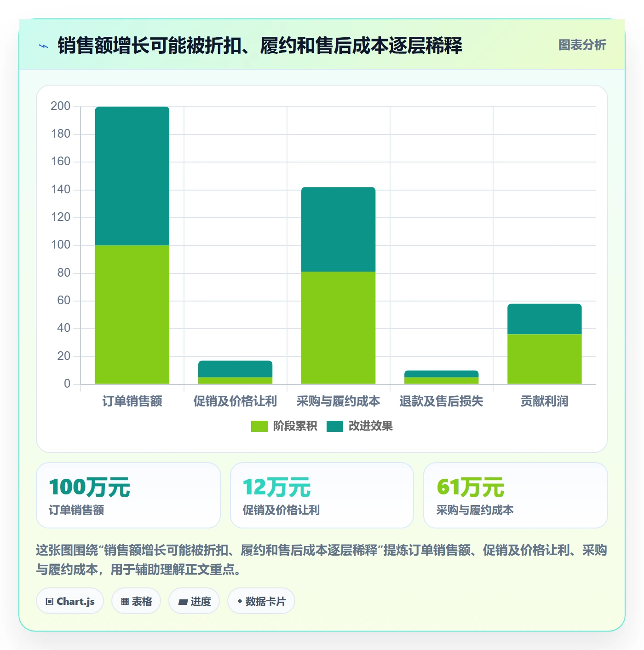Click the 退款及售后损失 bar
644x650 pixels.
[441, 377]
